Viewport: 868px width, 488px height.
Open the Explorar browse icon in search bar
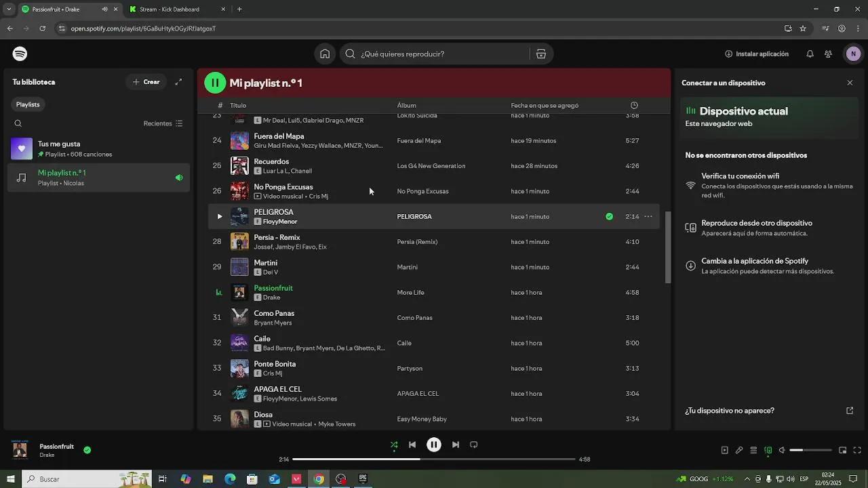click(x=541, y=54)
